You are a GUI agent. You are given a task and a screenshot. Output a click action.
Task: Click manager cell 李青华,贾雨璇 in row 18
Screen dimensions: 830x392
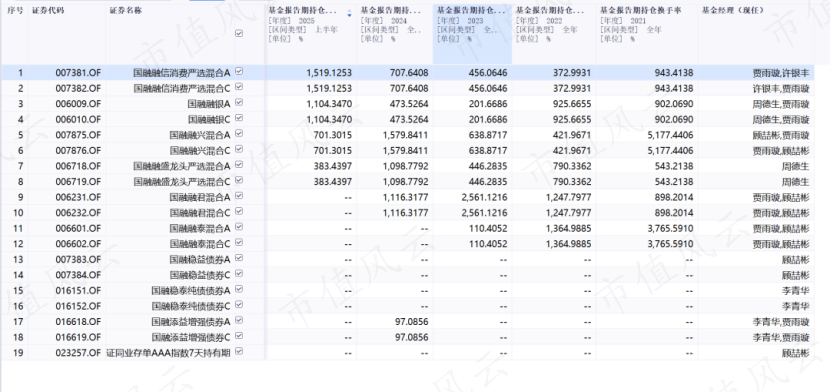coord(781,337)
